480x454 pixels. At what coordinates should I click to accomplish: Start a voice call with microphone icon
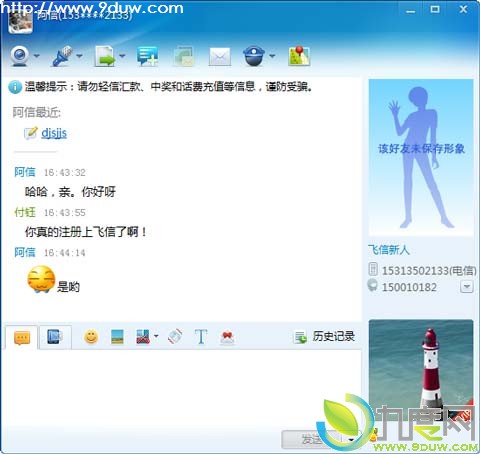(x=63, y=56)
